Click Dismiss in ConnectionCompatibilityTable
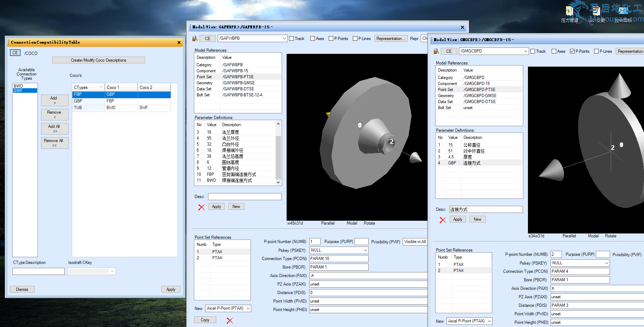644x327 pixels. pyautogui.click(x=22, y=289)
